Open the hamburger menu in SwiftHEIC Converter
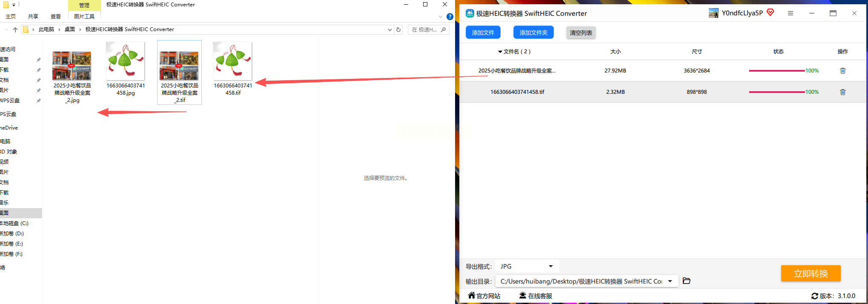This screenshot has height=304, width=868. [x=790, y=13]
